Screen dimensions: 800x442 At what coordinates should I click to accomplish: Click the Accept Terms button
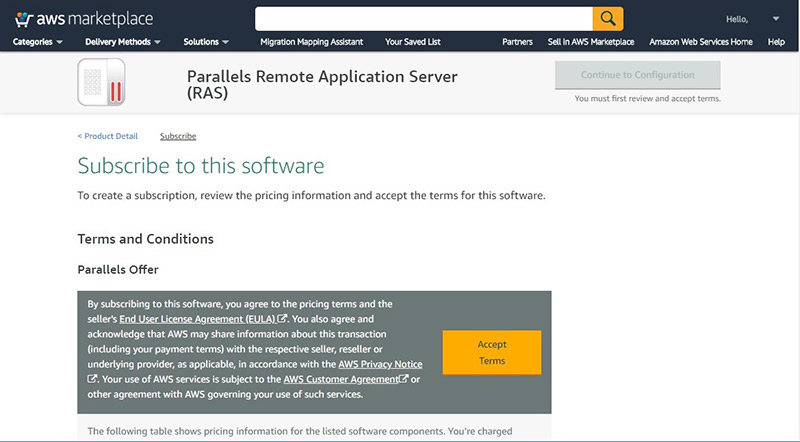point(492,352)
